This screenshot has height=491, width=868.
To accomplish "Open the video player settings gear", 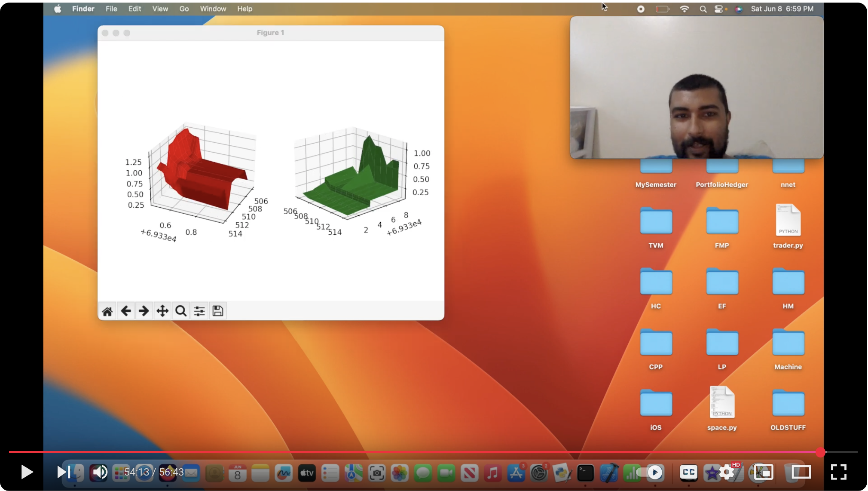I will tap(727, 472).
